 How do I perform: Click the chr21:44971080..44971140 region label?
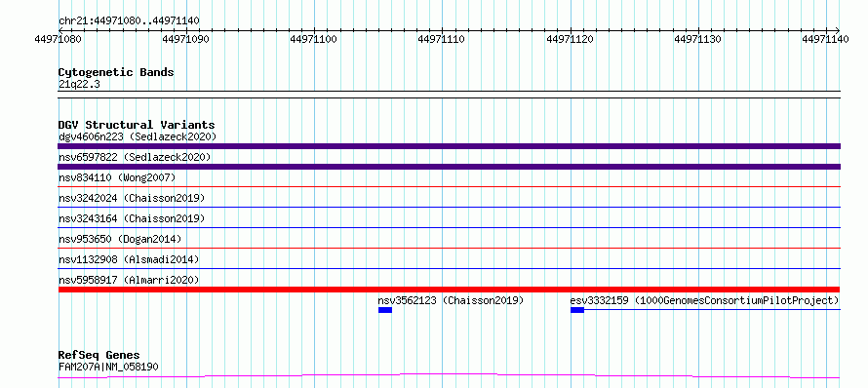click(x=129, y=20)
